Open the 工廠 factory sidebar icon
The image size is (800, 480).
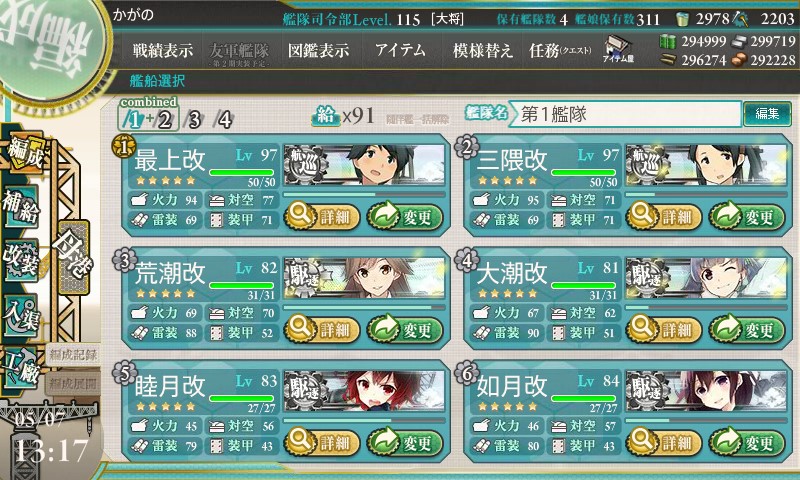21,367
